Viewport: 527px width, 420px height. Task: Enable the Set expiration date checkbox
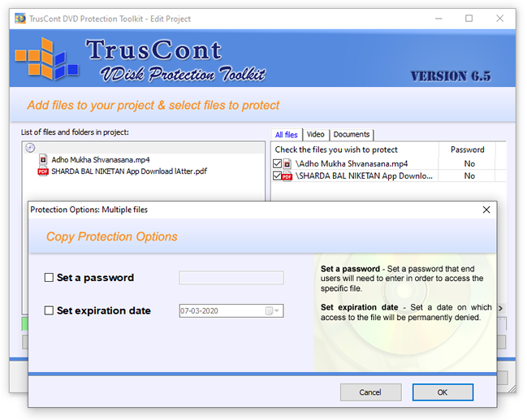[x=49, y=310]
